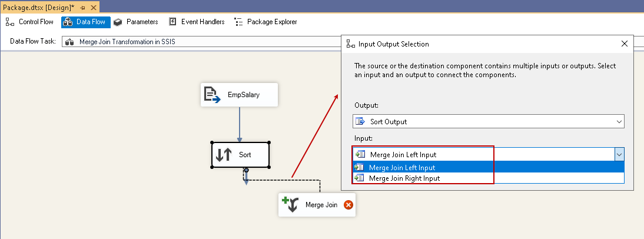The width and height of the screenshot is (644, 239).
Task: Click the Sort transformation arrows icon
Action: [224, 155]
